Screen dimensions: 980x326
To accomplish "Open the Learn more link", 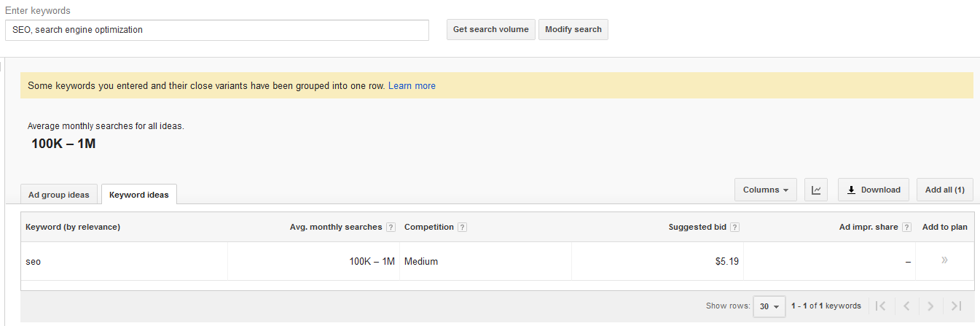I will pos(412,86).
